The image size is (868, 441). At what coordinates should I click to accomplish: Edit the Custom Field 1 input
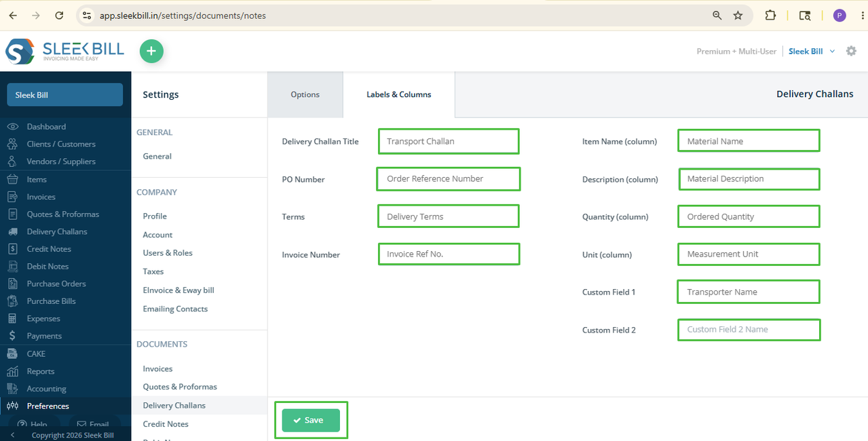pos(749,292)
